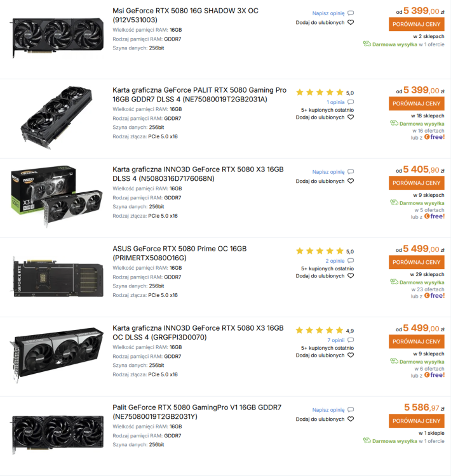Heart icon for Palit GamingPro V1 card

coord(351,419)
